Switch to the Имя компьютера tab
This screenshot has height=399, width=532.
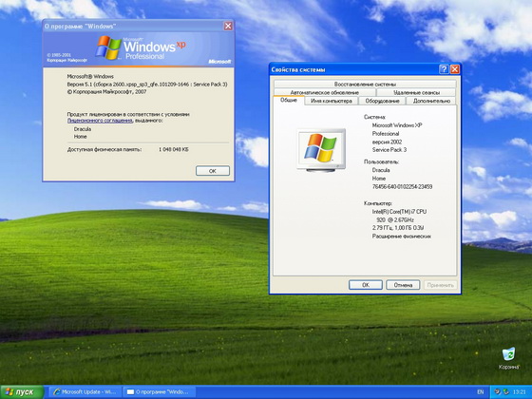point(332,101)
